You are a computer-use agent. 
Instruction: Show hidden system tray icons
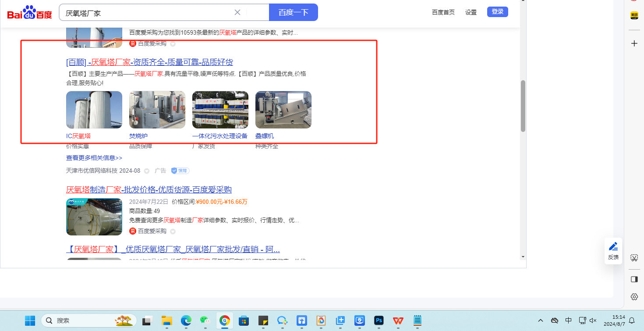(541, 320)
